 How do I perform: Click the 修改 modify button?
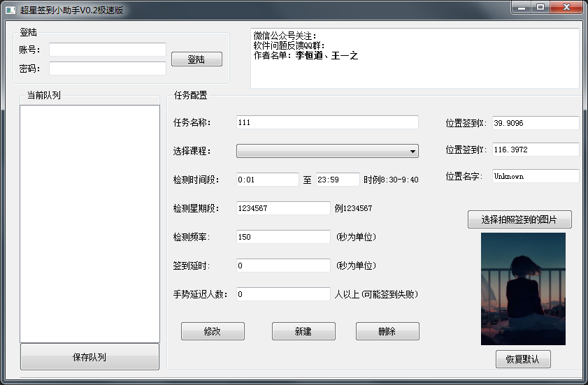213,331
